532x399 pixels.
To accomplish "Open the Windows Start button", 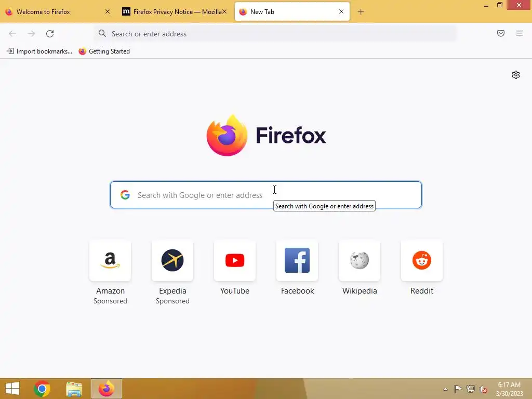I will tap(12, 389).
